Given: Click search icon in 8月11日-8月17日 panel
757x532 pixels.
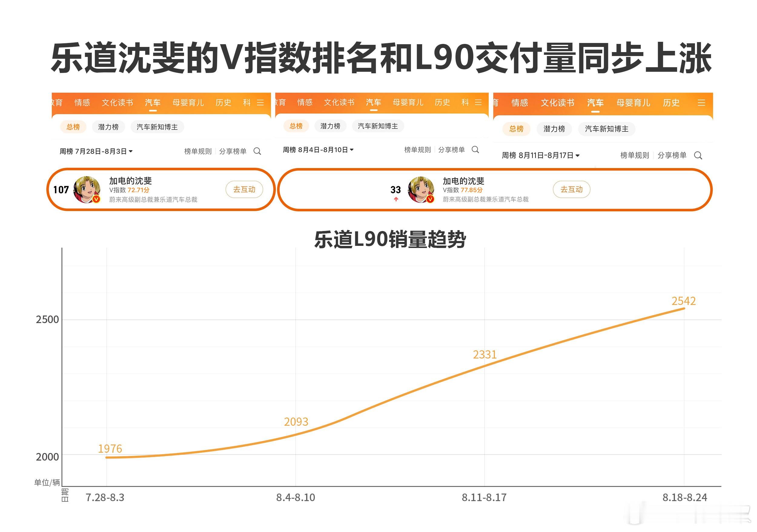Looking at the screenshot, I should [698, 155].
